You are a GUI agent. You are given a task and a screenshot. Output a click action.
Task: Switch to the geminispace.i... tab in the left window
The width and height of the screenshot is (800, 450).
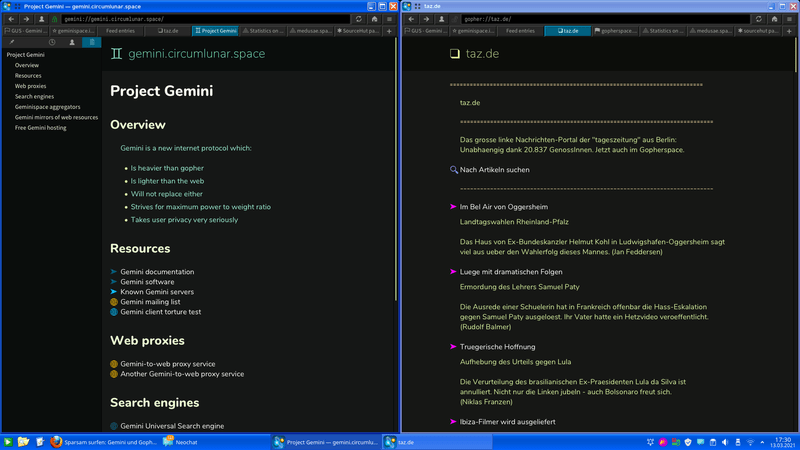(x=73, y=31)
